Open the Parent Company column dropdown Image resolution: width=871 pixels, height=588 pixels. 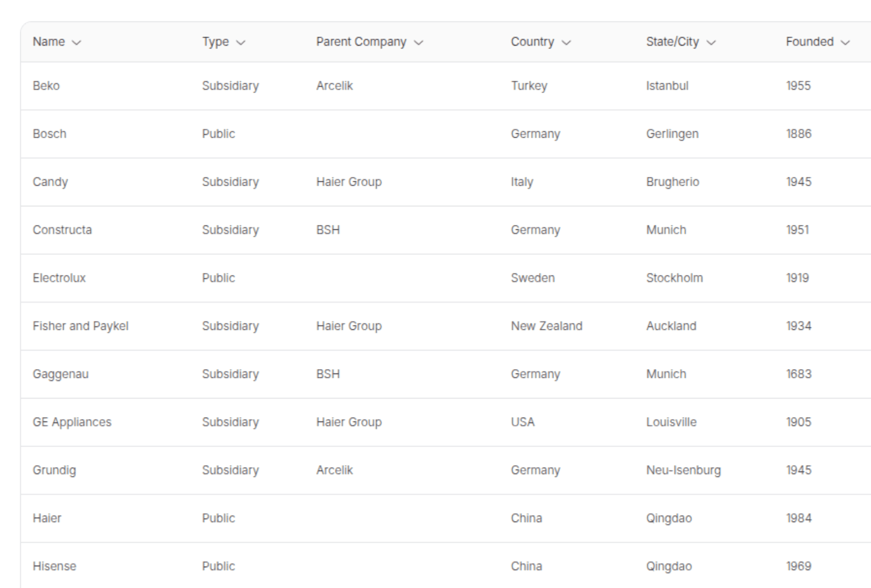(418, 41)
